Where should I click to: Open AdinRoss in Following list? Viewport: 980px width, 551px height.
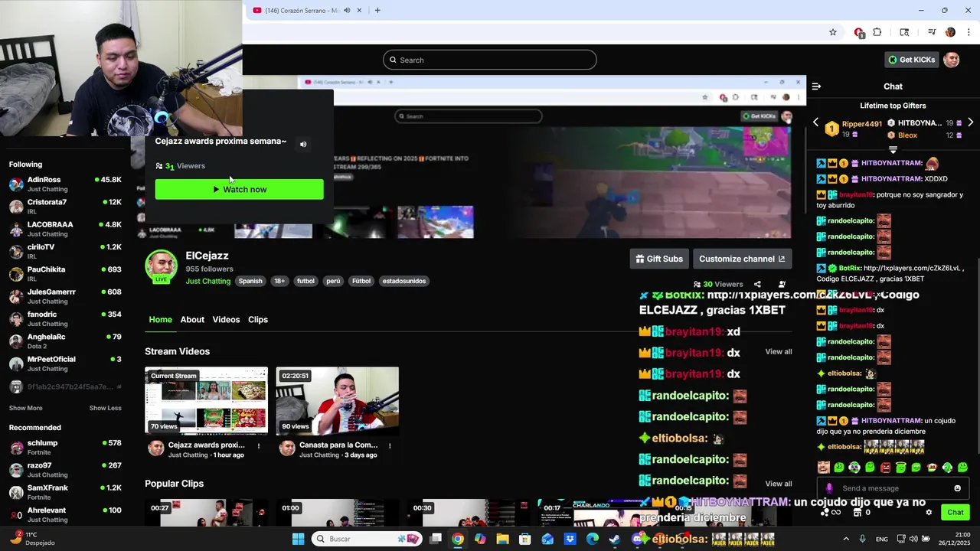tap(65, 184)
